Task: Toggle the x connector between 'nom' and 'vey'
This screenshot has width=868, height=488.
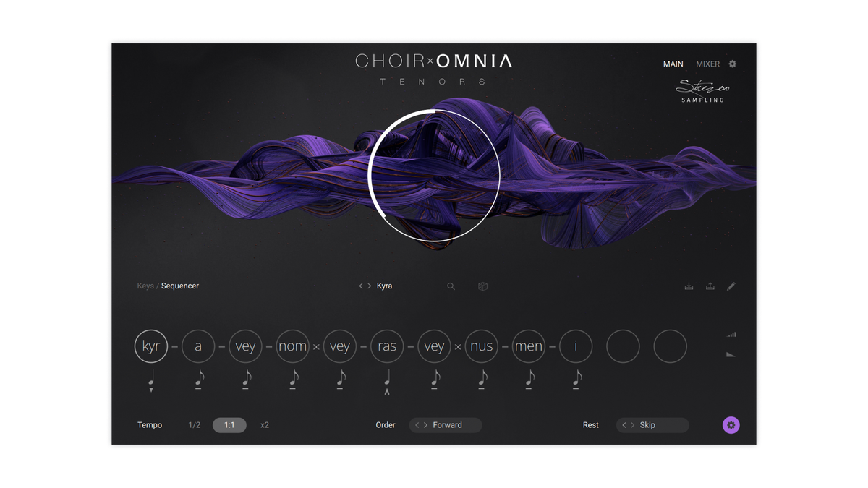Action: [x=316, y=347]
